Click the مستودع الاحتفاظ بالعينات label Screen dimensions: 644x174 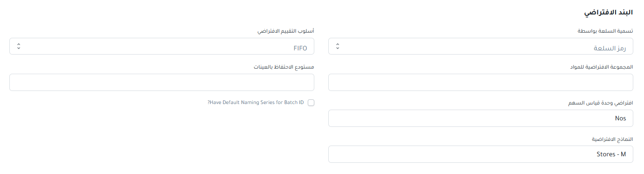click(284, 67)
